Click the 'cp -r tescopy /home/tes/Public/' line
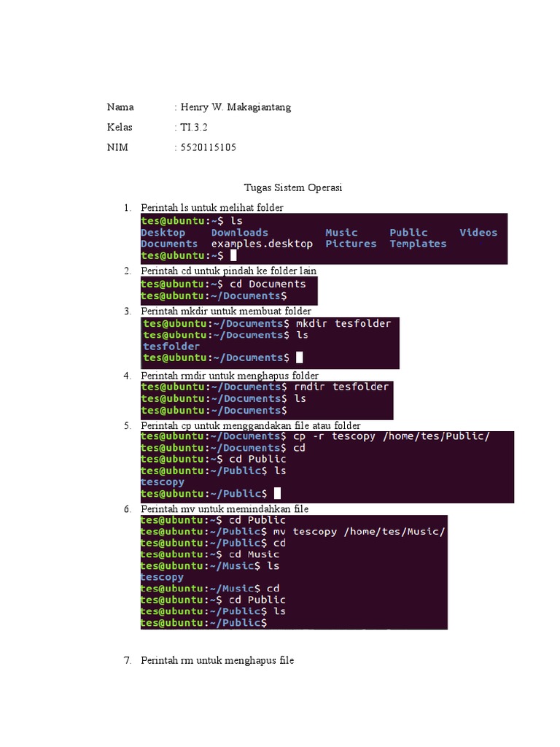560x747 pixels. [x=315, y=436]
